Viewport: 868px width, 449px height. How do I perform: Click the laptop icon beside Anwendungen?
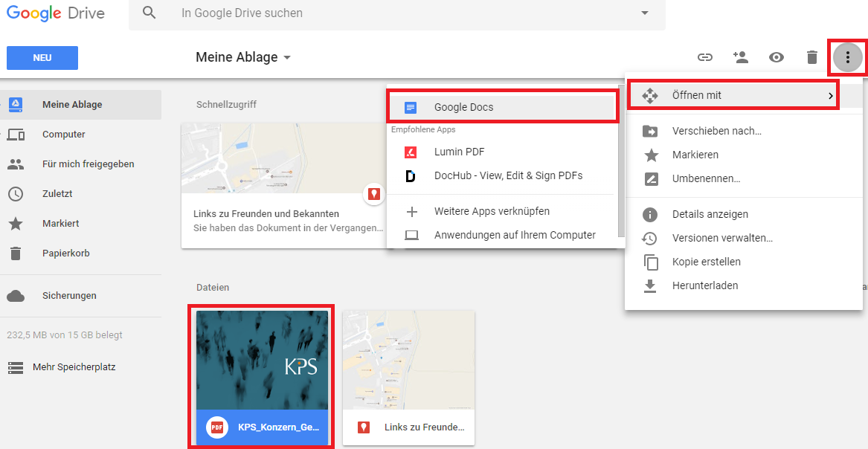pos(411,236)
